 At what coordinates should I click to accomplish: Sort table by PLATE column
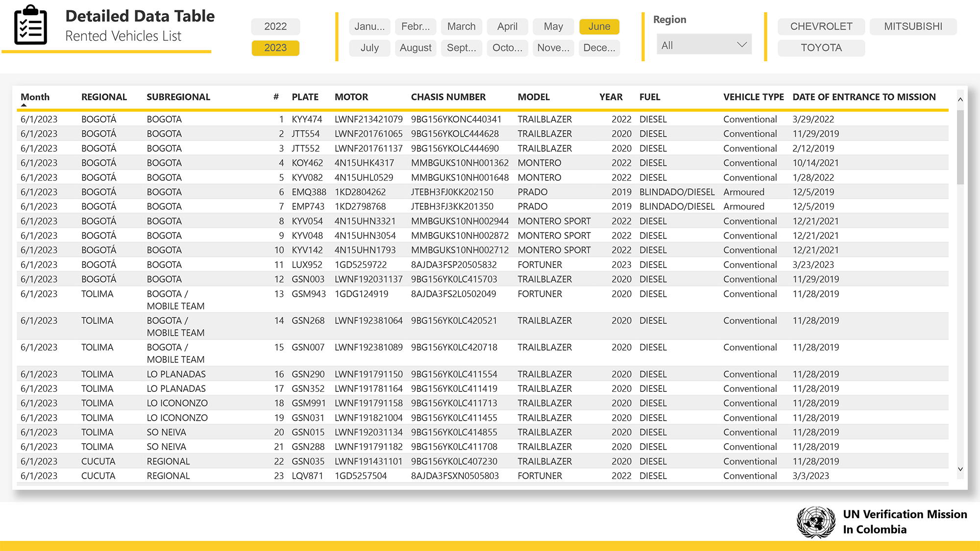(x=305, y=97)
